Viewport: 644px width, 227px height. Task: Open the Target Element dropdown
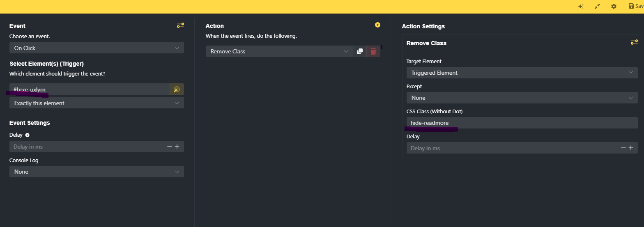(x=522, y=73)
